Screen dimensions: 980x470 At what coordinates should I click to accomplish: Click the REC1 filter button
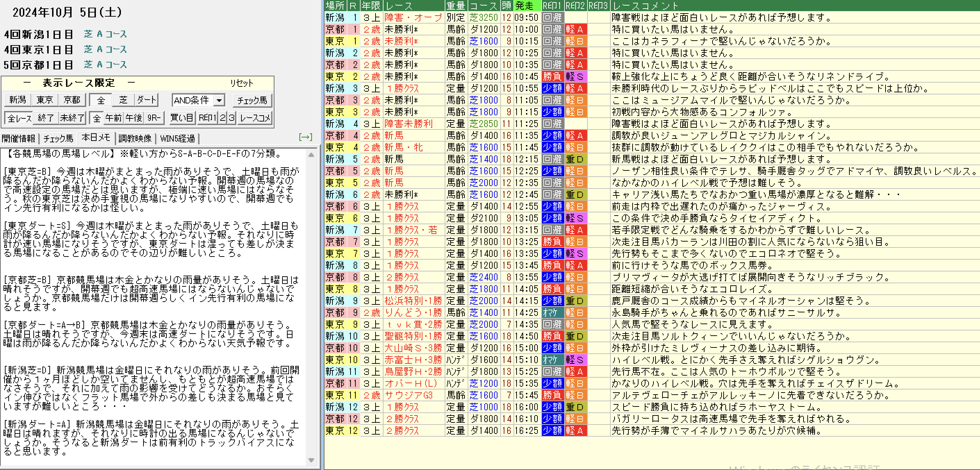click(207, 118)
